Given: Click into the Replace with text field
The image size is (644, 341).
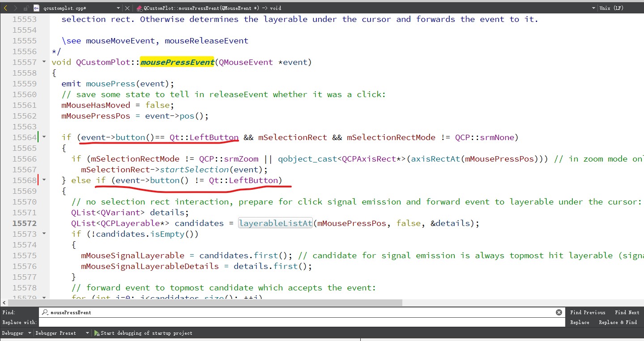Looking at the screenshot, I should point(302,322).
